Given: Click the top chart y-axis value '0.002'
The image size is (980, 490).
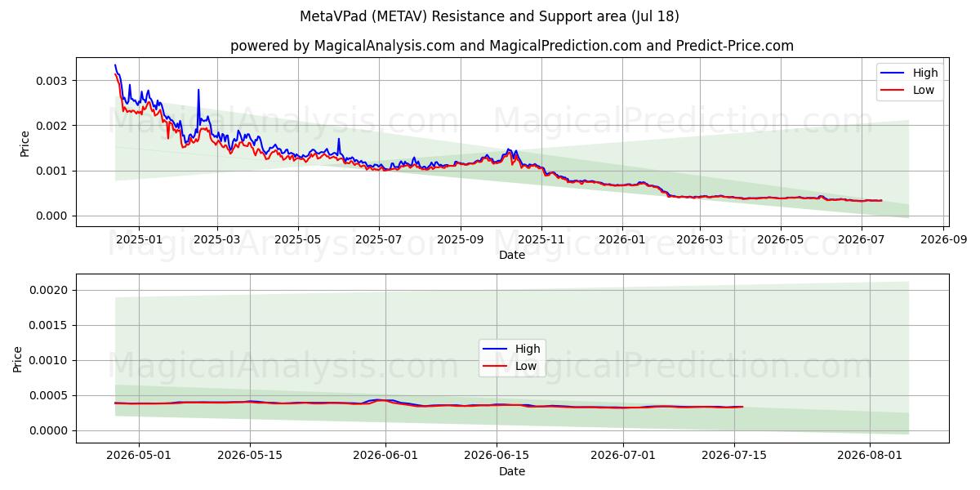Looking at the screenshot, I should click(54, 126).
